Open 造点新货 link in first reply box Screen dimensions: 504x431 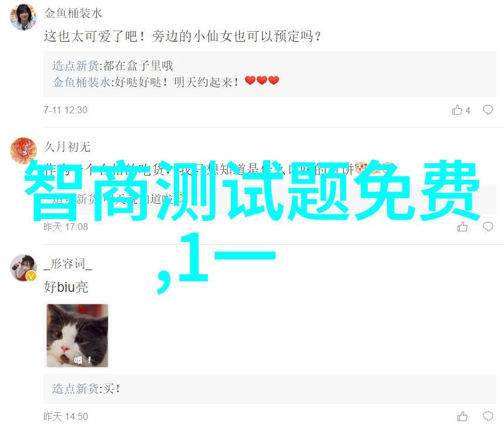[x=76, y=66]
